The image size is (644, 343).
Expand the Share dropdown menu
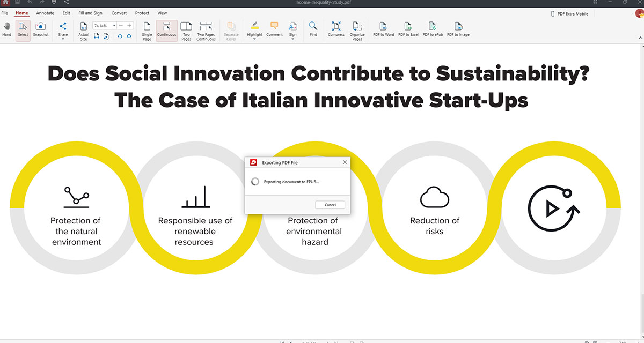pyautogui.click(x=63, y=39)
